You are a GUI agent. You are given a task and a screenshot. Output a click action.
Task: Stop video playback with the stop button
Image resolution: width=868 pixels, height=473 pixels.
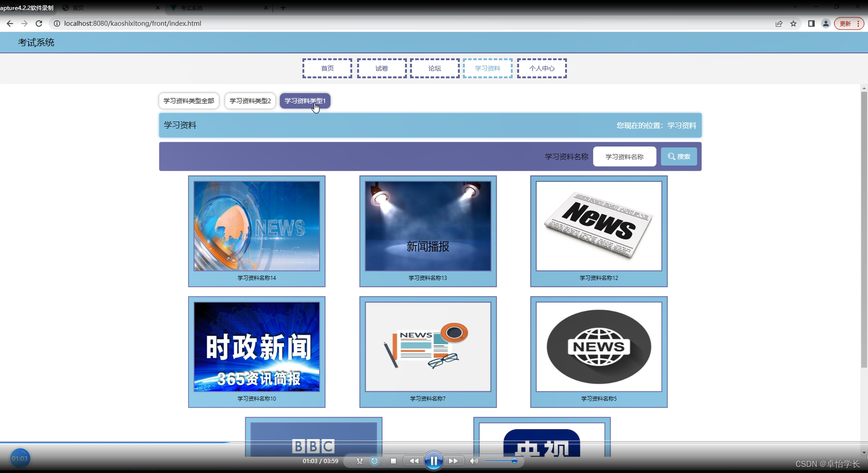tap(393, 461)
